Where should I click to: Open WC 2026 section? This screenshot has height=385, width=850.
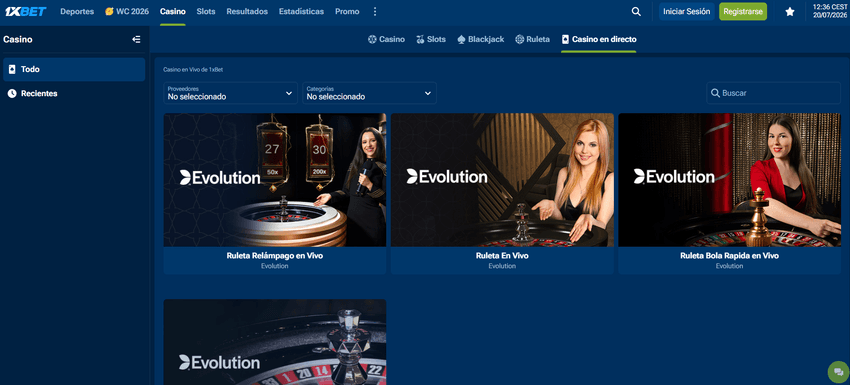(x=127, y=11)
